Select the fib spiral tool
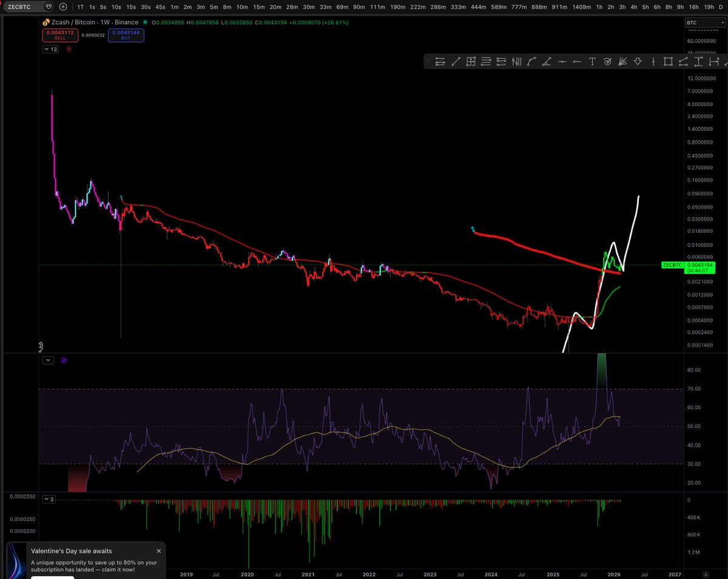Screen dimensions: 728x579 [x=607, y=61]
